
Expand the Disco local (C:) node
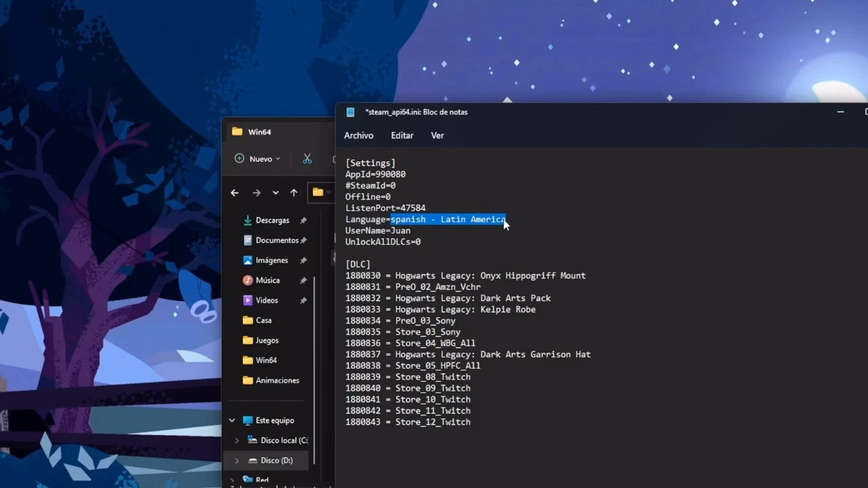pyautogui.click(x=237, y=441)
